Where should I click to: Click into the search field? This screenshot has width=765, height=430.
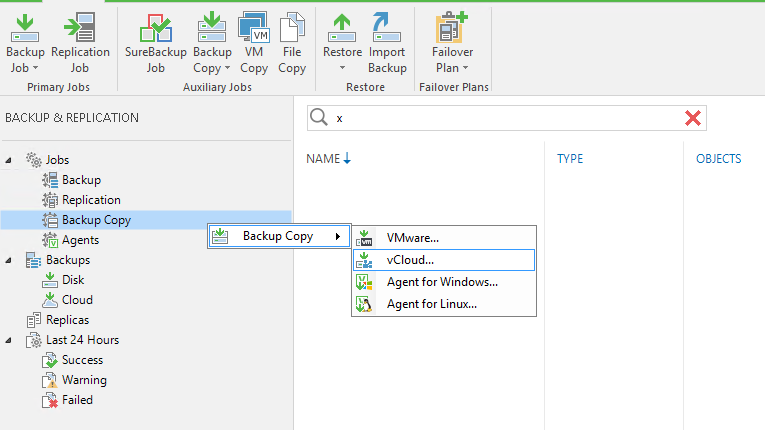tap(507, 118)
